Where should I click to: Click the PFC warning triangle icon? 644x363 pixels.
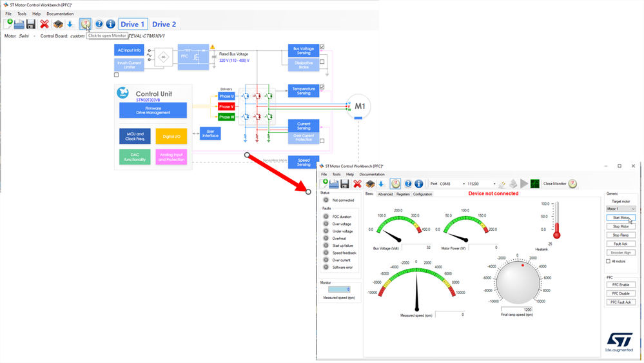(x=213, y=47)
